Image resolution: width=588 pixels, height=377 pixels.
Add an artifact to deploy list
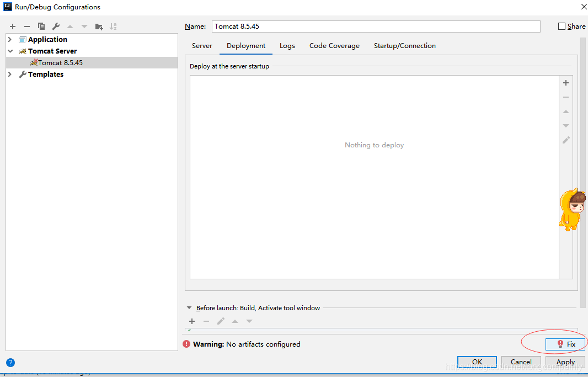pyautogui.click(x=566, y=83)
